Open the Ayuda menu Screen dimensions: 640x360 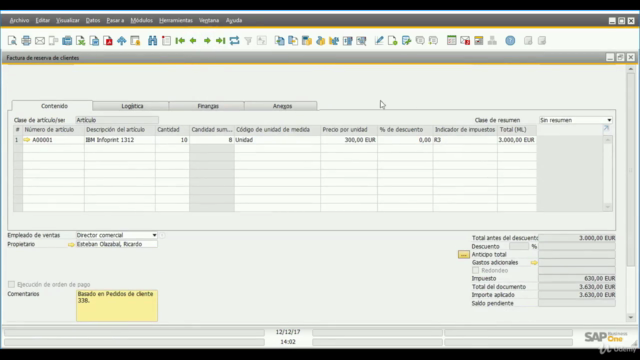click(x=234, y=20)
